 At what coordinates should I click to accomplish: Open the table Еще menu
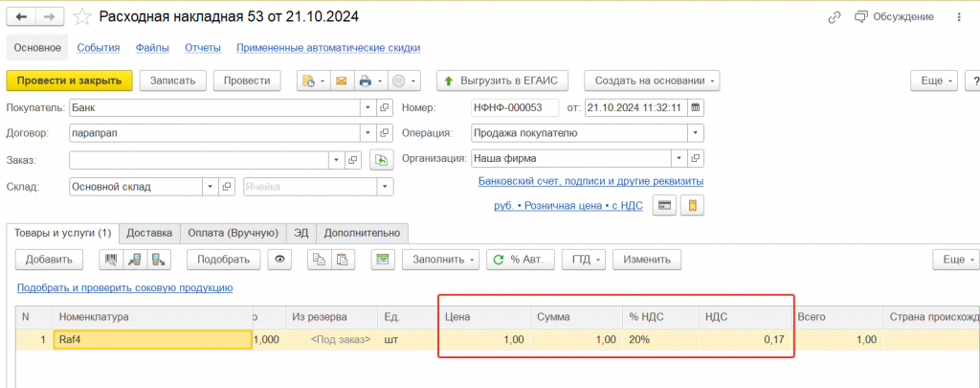(956, 260)
